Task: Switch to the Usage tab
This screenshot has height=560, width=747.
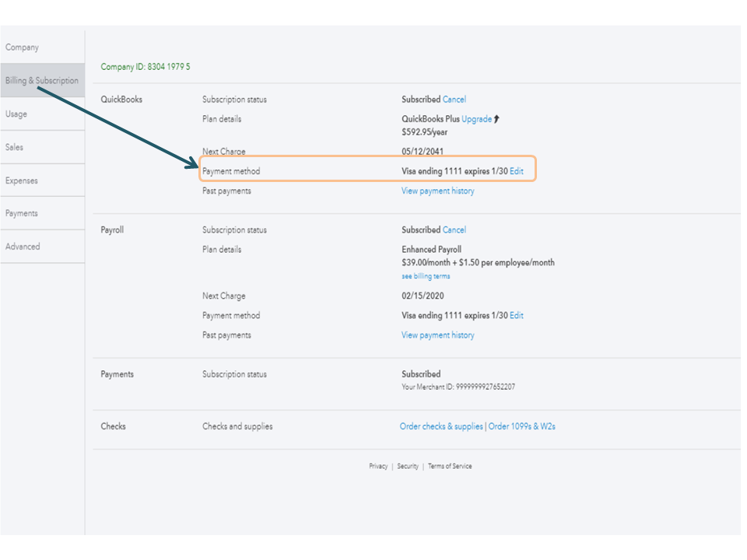Action: pos(16,114)
